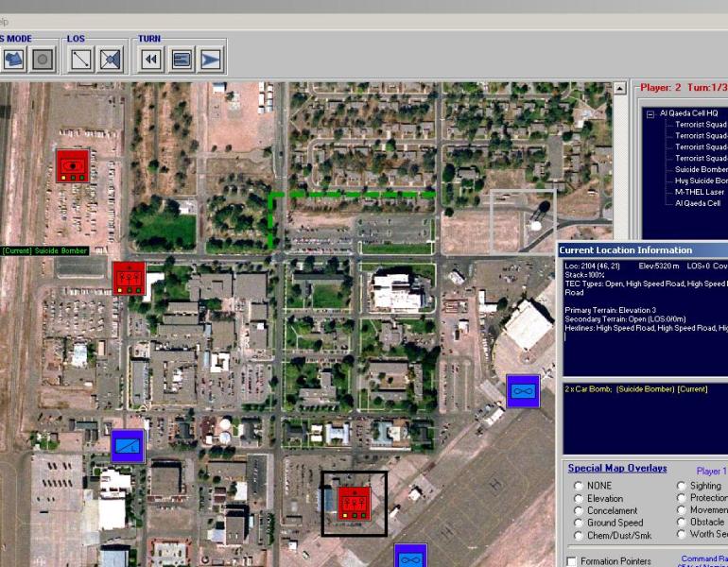
Task: Select the Ground Speed overlay option
Action: (x=579, y=523)
